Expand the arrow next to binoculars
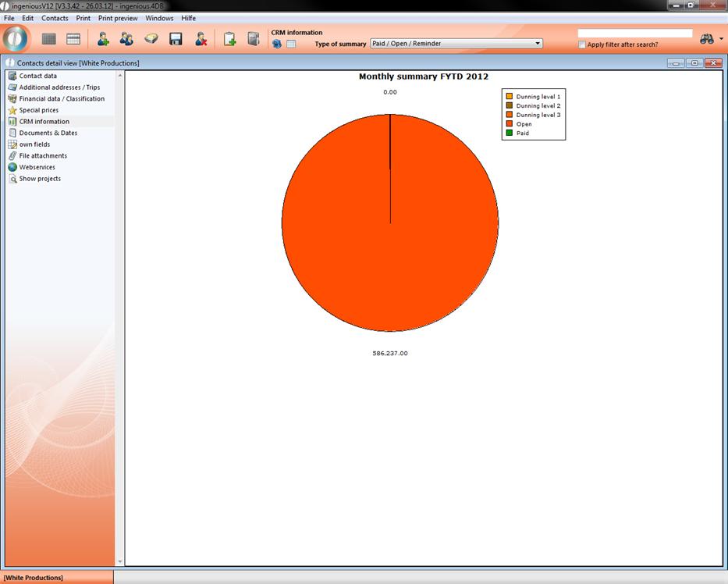728x584 pixels. [x=721, y=39]
